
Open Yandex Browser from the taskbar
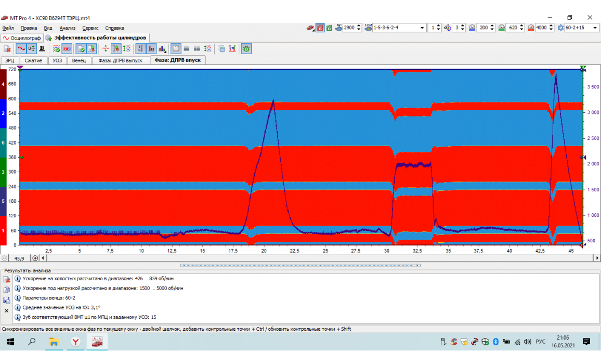click(x=76, y=342)
